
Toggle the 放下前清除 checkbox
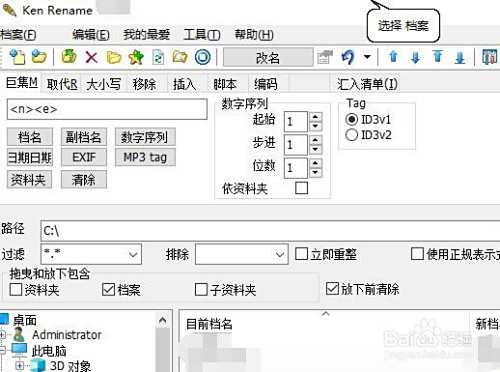tap(332, 289)
